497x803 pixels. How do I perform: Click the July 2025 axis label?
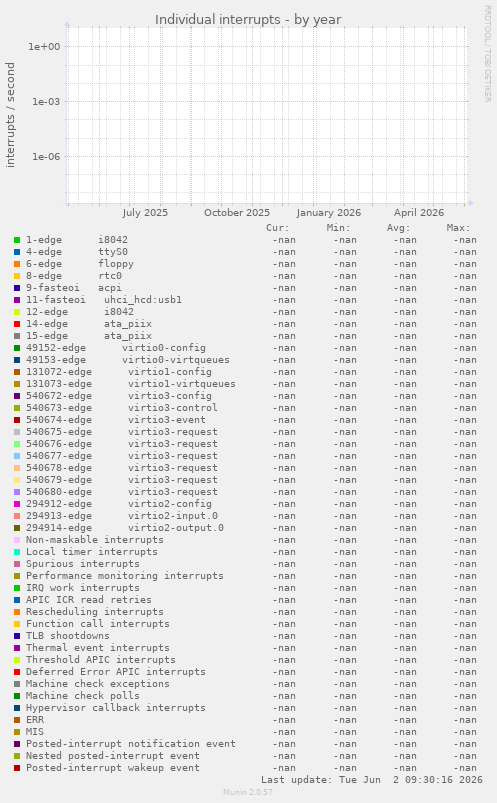tap(145, 213)
